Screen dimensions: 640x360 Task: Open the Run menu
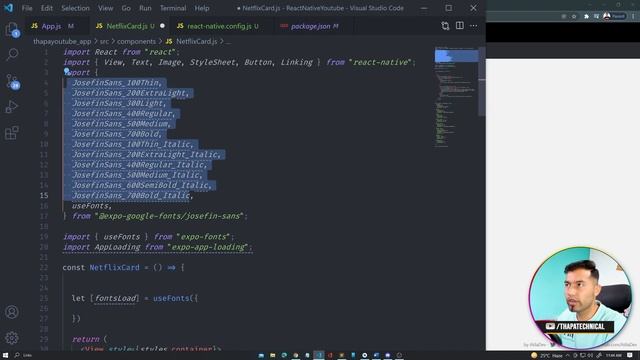[x=145, y=8]
